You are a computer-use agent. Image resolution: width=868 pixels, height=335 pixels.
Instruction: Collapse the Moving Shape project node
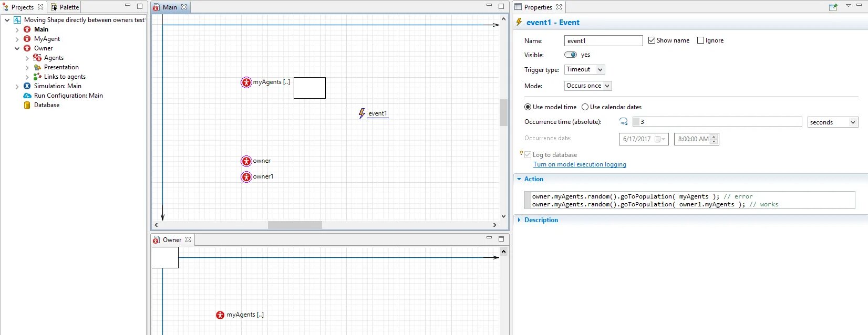pyautogui.click(x=7, y=20)
